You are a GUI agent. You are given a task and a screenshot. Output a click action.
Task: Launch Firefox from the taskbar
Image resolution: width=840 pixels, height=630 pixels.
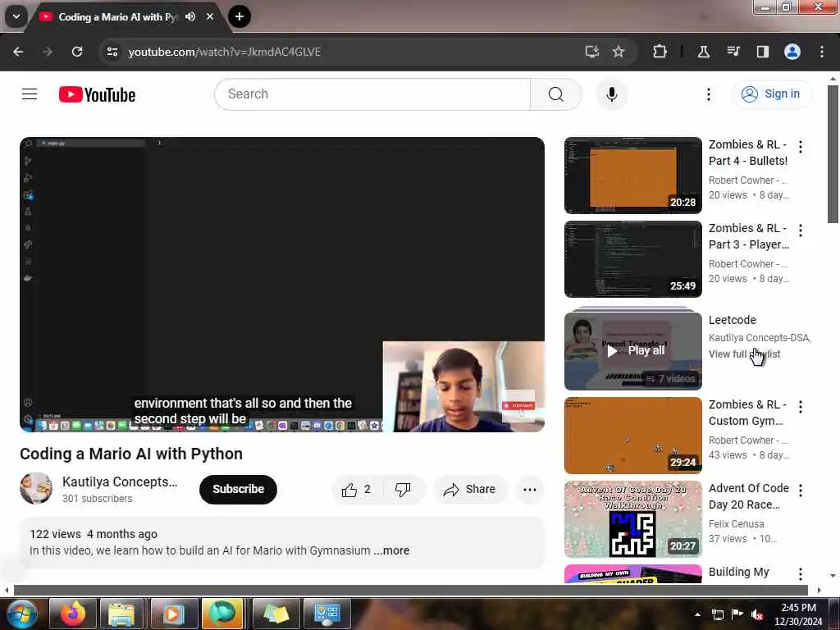coord(73,614)
